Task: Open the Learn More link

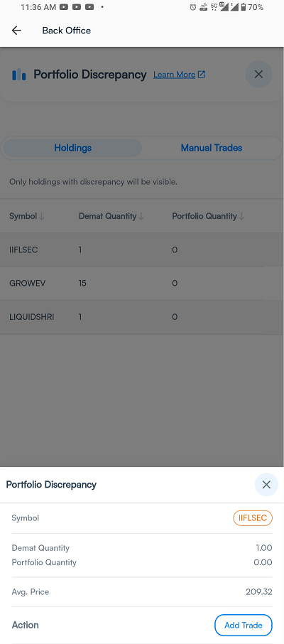Action: 174,75
